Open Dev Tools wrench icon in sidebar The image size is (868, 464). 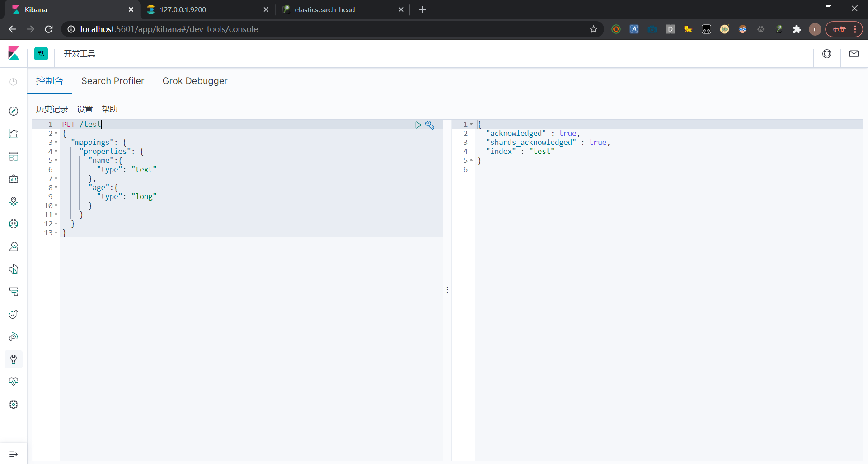pyautogui.click(x=14, y=359)
